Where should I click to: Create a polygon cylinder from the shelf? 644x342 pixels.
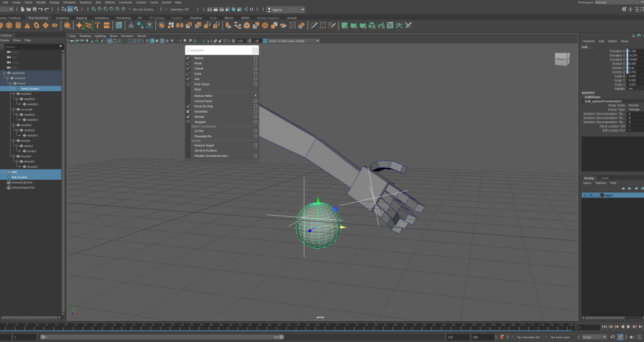18,25
